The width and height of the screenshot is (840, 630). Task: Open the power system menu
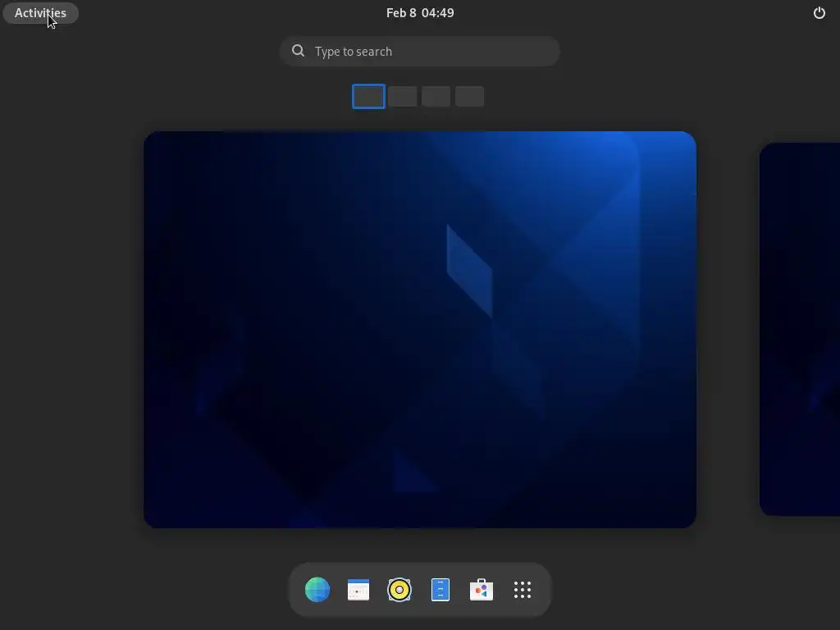[x=819, y=13]
